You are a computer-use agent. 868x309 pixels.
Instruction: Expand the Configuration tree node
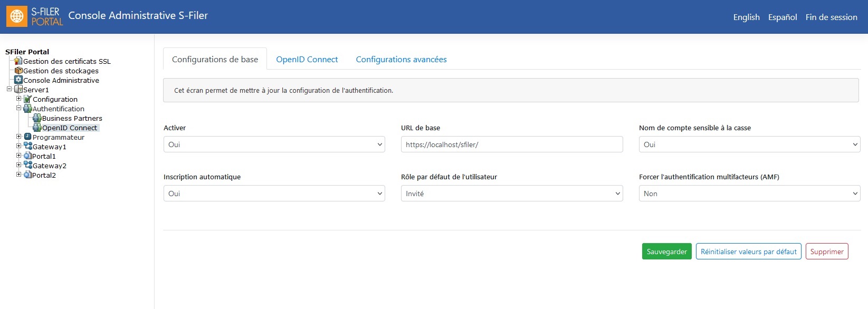pyautogui.click(x=18, y=99)
